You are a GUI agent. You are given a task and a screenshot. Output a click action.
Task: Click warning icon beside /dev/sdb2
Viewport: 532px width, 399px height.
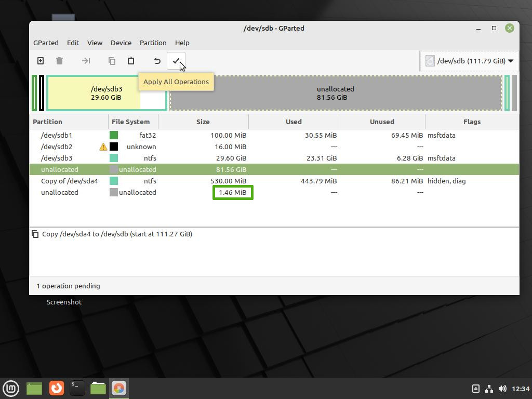pos(103,147)
